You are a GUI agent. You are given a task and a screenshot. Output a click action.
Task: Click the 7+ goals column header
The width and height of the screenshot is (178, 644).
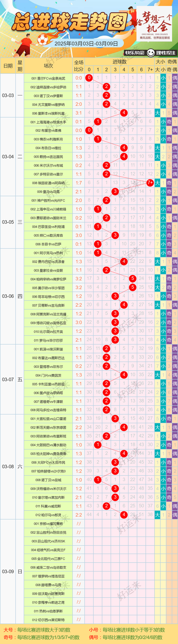pyautogui.click(x=150, y=70)
